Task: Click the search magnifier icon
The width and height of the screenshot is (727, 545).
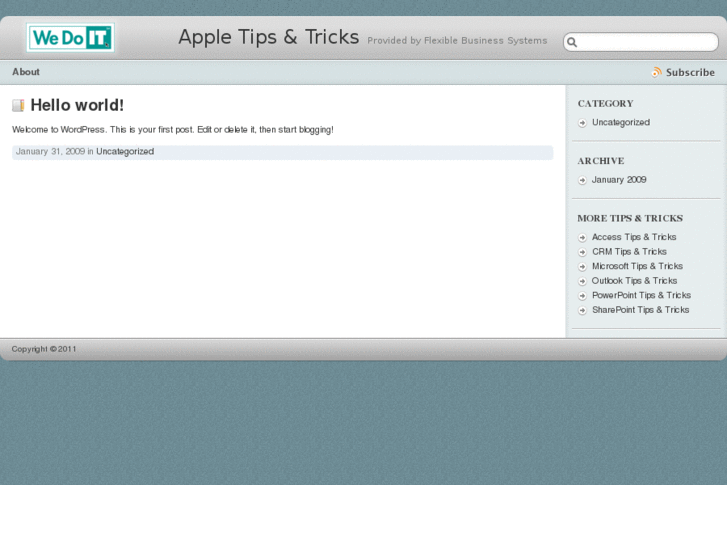Action: [x=572, y=43]
